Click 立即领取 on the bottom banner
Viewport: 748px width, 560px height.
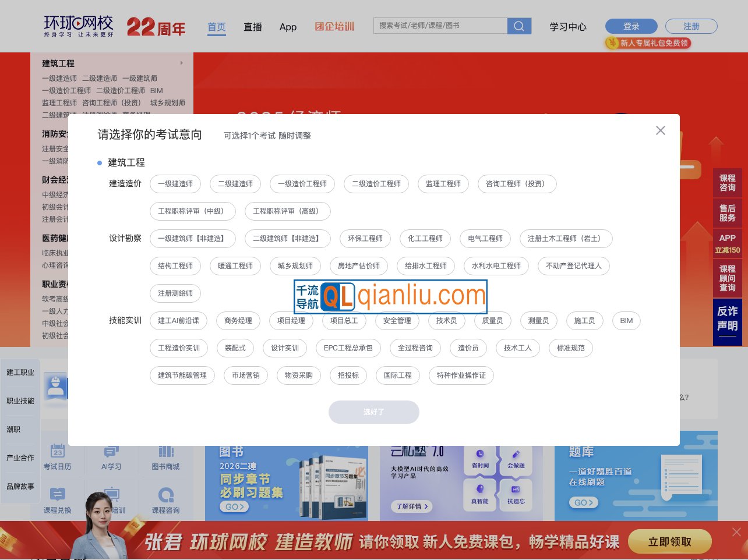tap(669, 541)
